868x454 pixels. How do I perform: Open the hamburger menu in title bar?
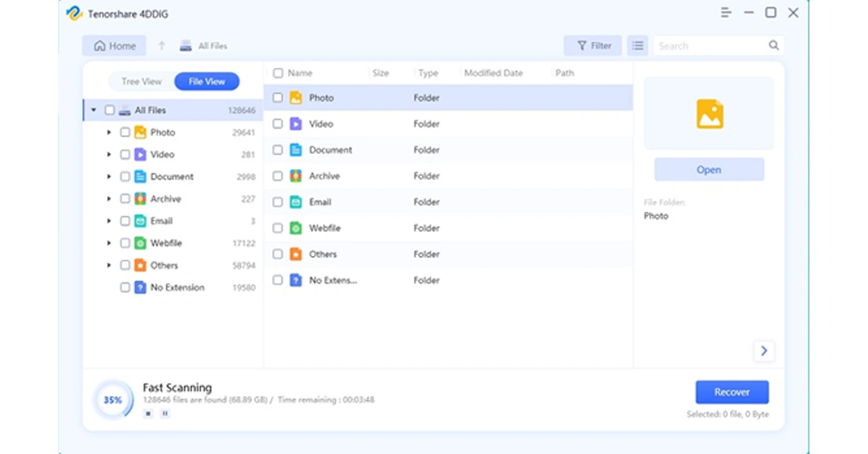tap(726, 13)
